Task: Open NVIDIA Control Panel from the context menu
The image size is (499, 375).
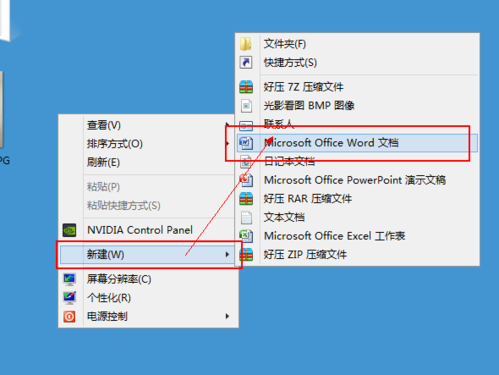Action: point(147,230)
